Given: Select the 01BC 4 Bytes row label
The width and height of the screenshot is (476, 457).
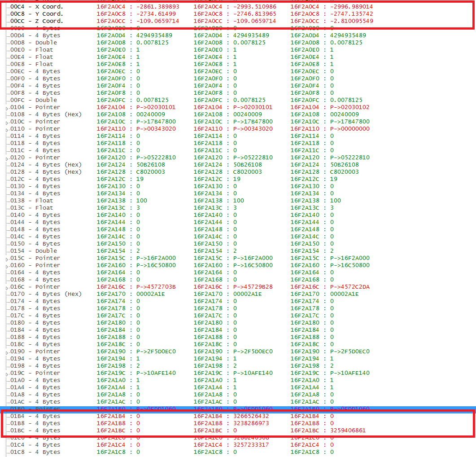Looking at the screenshot, I should pos(35,431).
